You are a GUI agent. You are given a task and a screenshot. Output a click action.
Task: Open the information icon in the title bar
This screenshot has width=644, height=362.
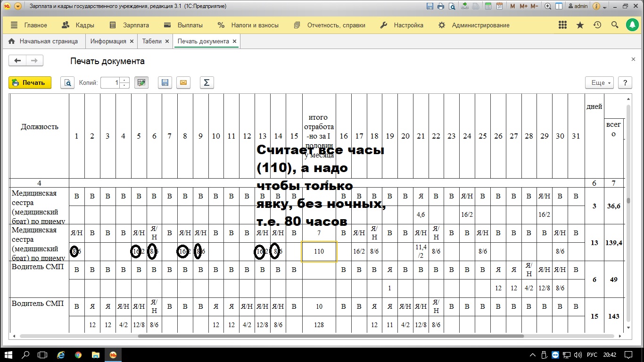(x=596, y=6)
